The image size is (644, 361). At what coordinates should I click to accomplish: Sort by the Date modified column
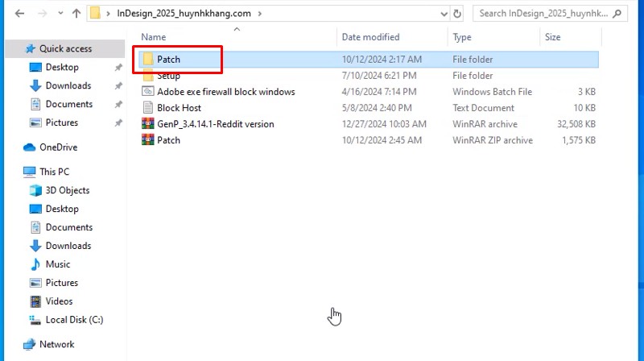370,37
